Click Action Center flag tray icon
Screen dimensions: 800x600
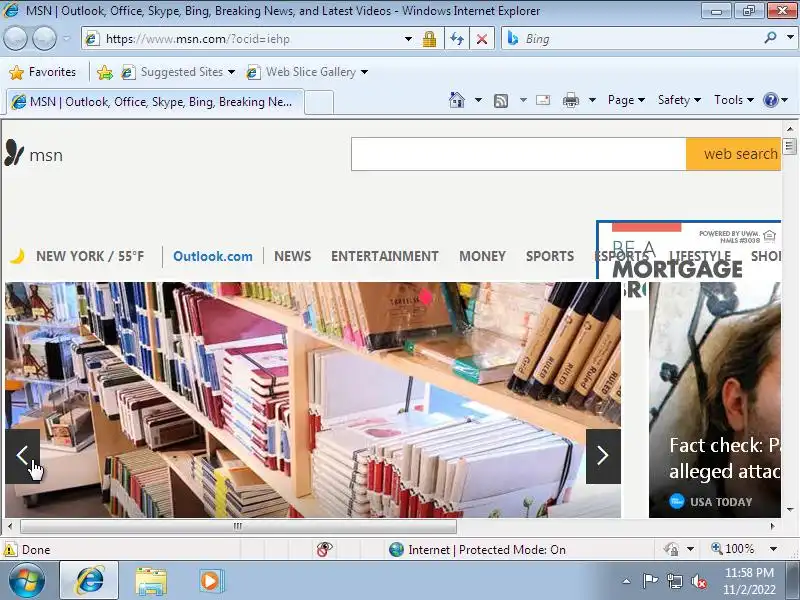point(650,581)
